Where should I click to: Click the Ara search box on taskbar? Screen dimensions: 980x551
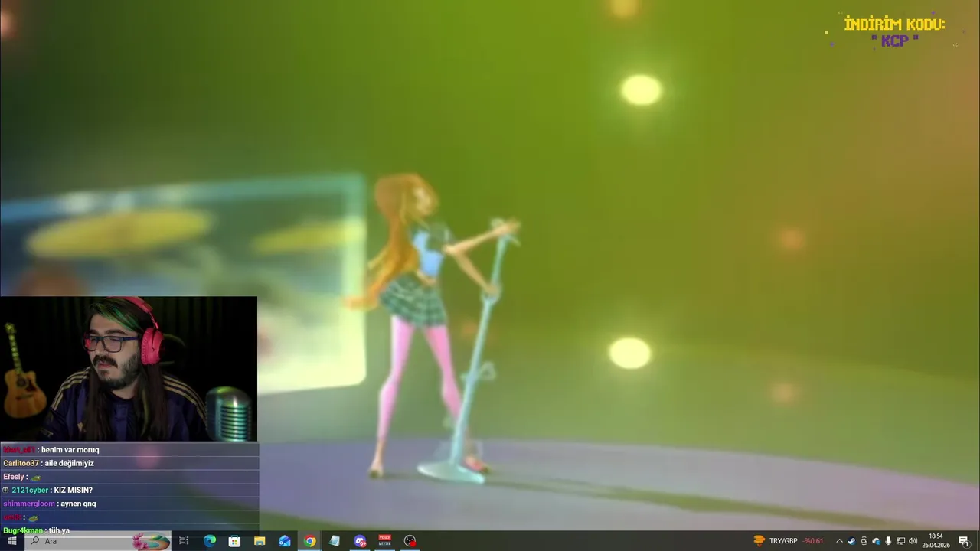click(98, 541)
